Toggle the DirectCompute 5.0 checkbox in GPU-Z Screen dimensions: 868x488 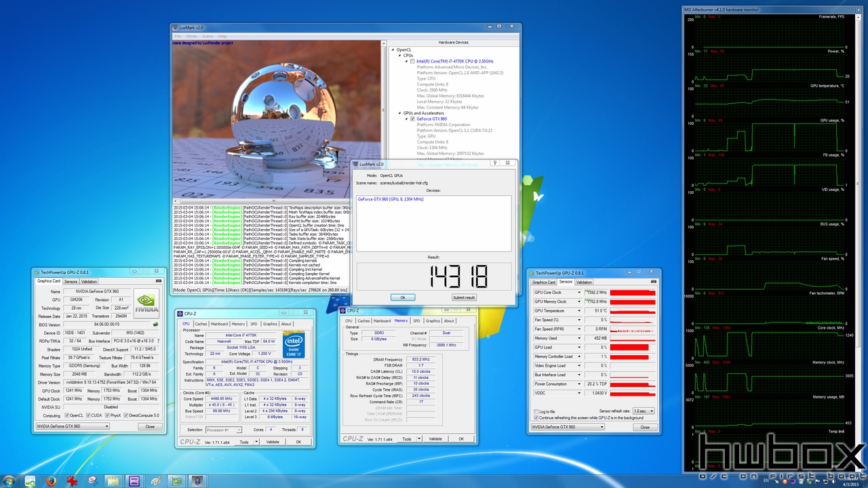coord(125,415)
